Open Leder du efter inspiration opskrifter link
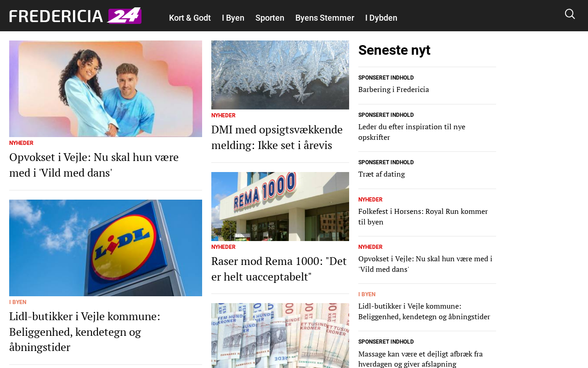This screenshot has width=588, height=368. (x=412, y=132)
